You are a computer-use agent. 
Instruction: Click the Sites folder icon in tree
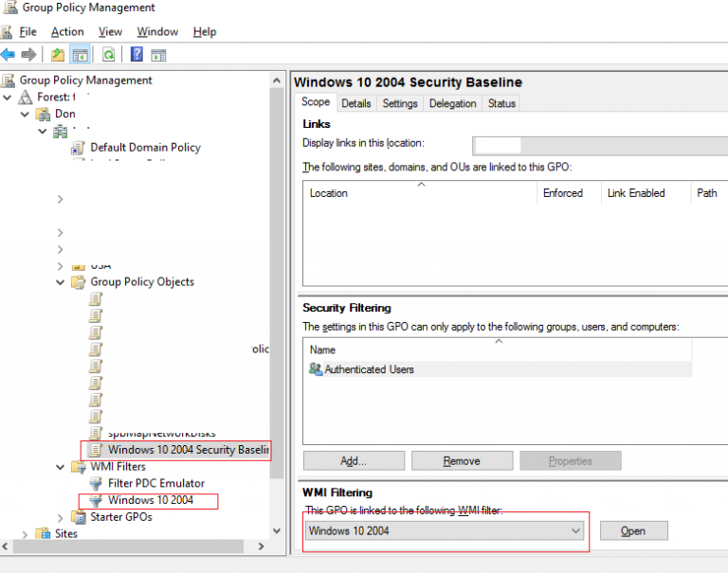44,533
